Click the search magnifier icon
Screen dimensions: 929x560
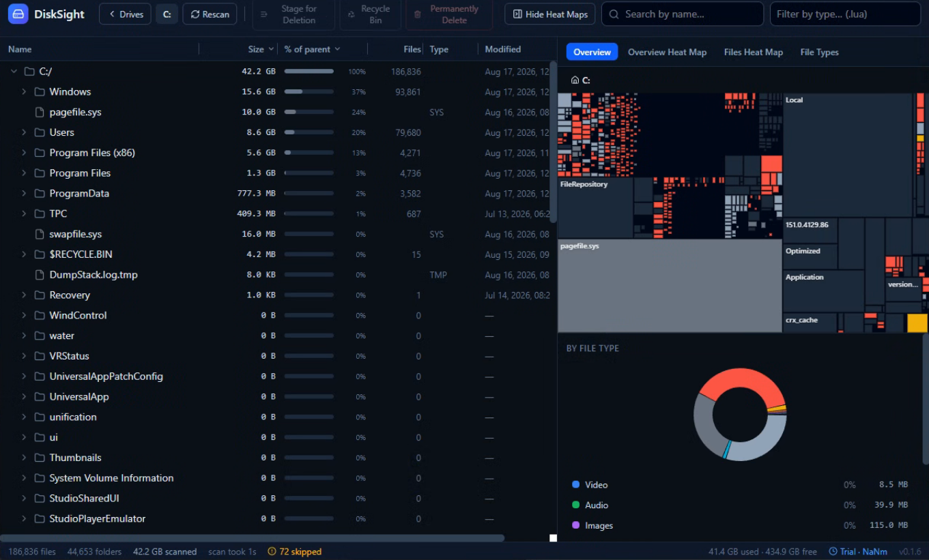[614, 14]
